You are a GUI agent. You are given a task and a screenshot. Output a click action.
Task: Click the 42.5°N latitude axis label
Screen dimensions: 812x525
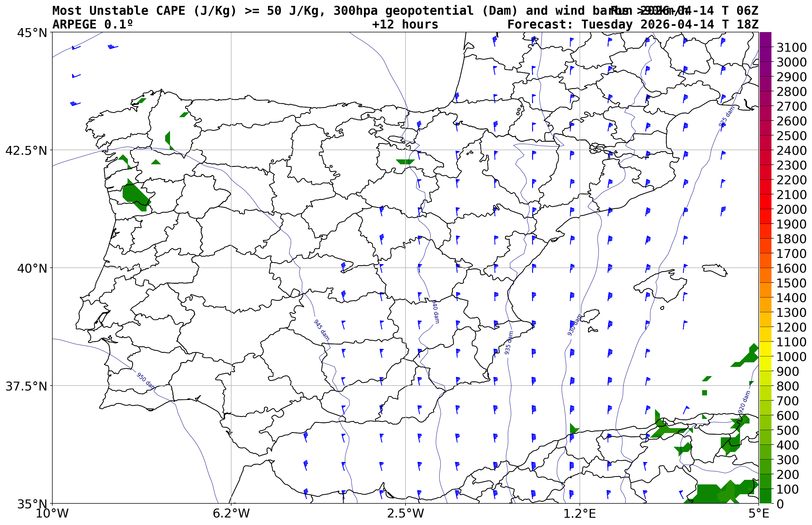26,150
